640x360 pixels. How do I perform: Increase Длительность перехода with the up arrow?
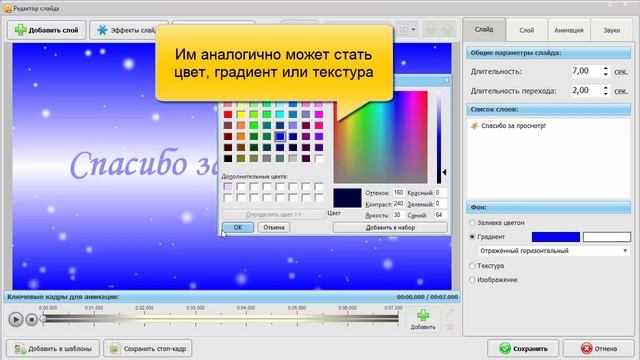tap(606, 88)
